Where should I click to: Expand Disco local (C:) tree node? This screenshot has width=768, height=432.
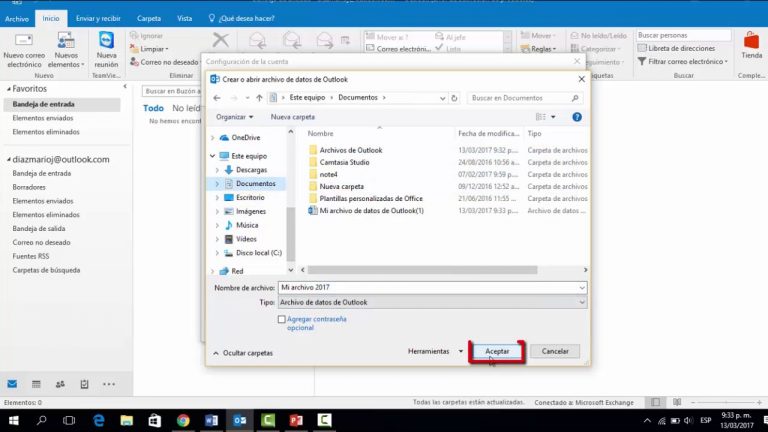point(217,253)
